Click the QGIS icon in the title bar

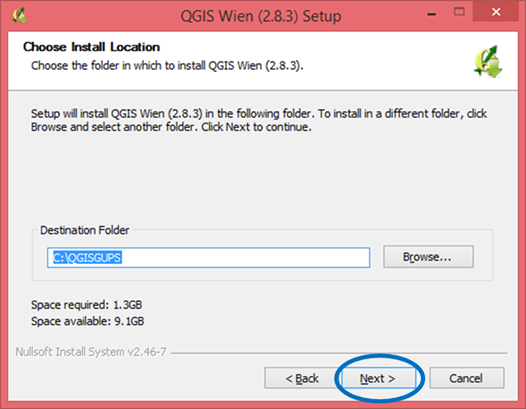click(19, 15)
